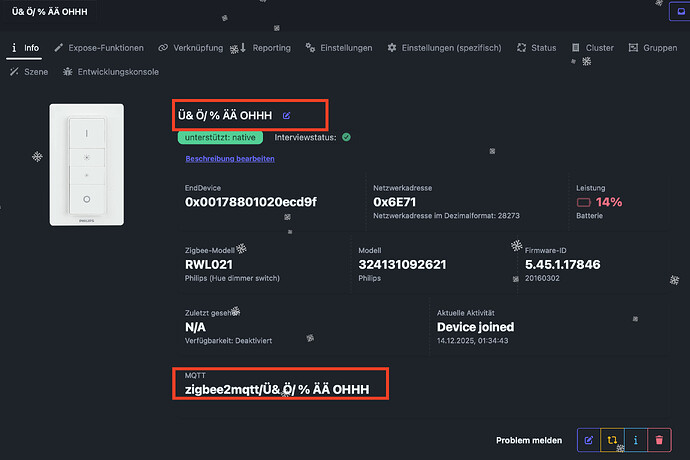Open the Entwicklungskonsole tab
This screenshot has width=690, height=460.
point(111,72)
